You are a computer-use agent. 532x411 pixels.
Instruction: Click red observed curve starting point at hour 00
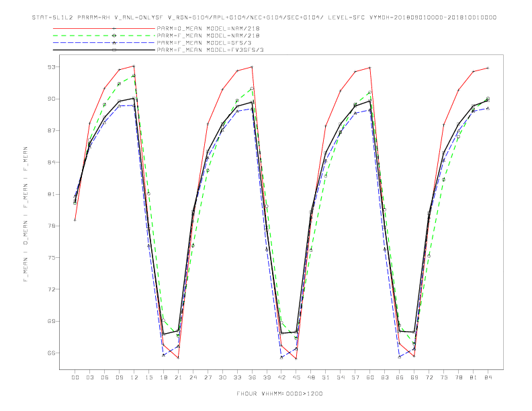[x=75, y=220]
